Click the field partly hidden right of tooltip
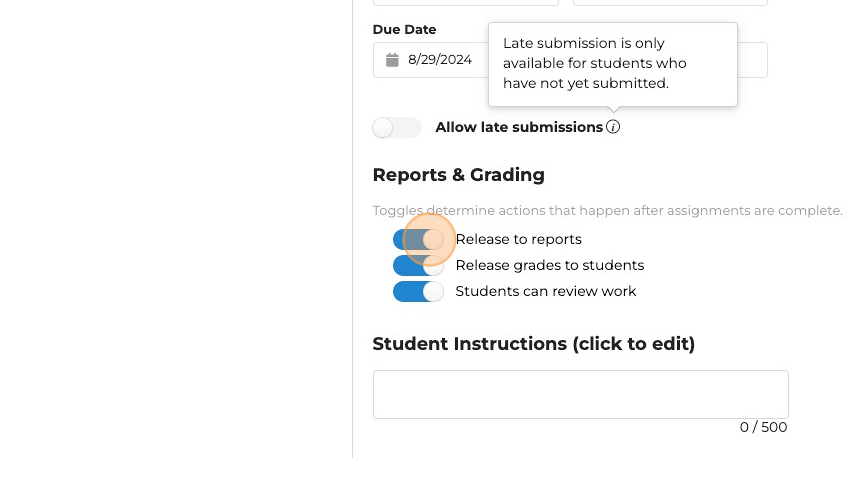 pos(752,60)
